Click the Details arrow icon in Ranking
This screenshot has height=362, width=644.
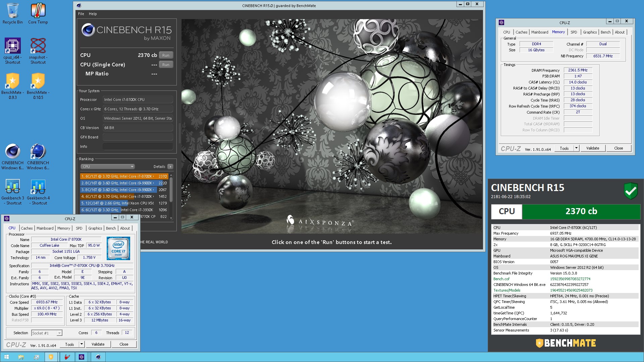coord(170,167)
